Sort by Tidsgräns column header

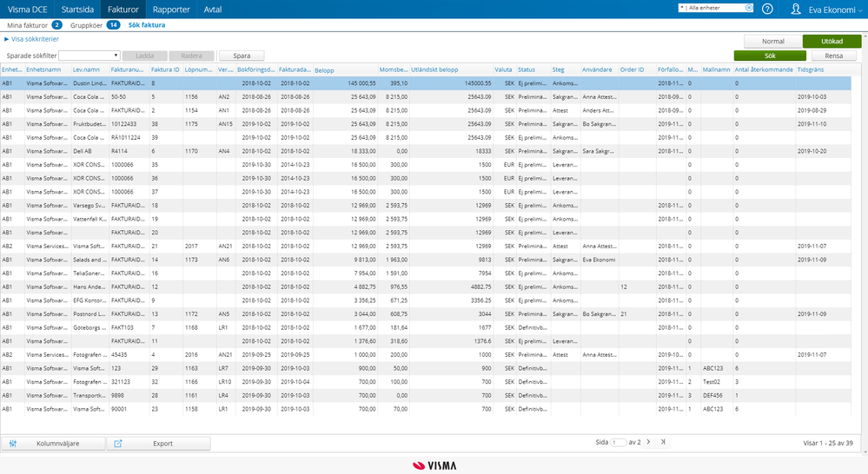[x=811, y=69]
